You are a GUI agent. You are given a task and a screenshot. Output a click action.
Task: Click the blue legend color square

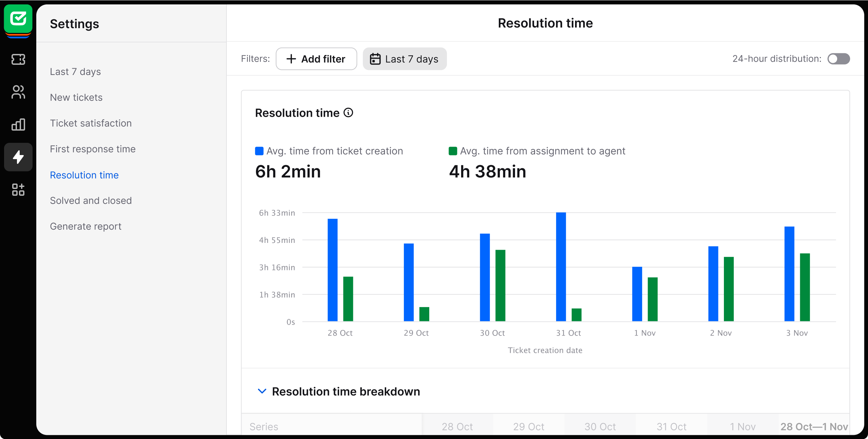(259, 151)
